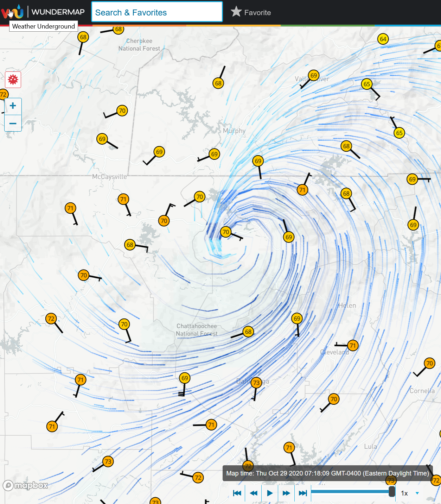
Task: Click the Favorite label text
Action: point(257,13)
